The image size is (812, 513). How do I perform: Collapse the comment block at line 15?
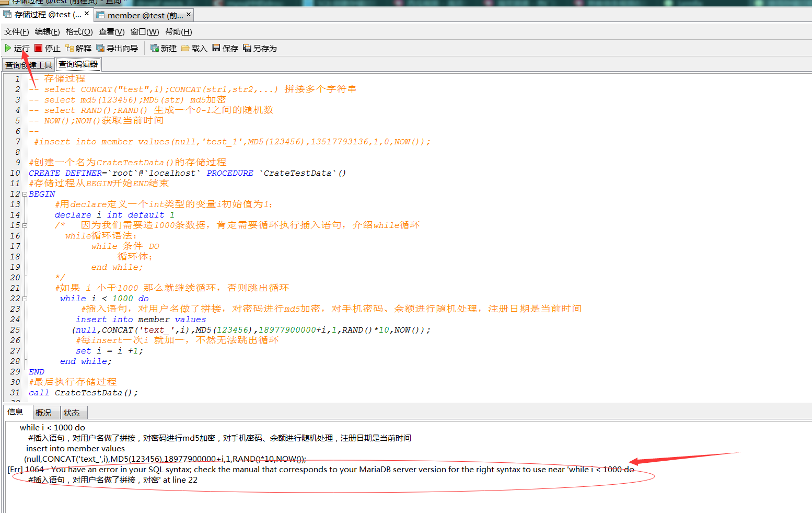(25, 225)
